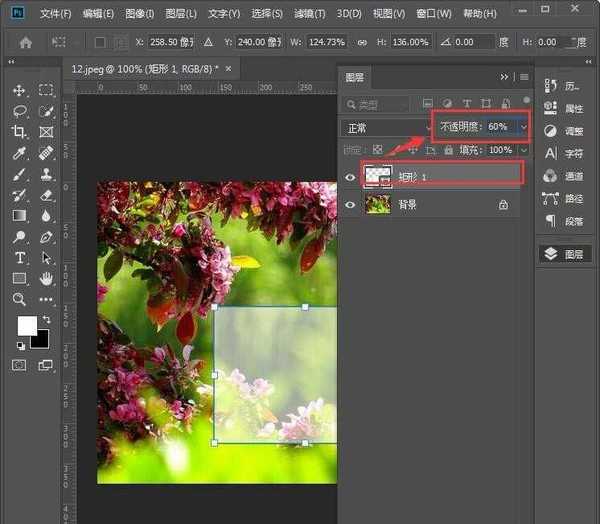600x524 pixels.
Task: Select the Lasso tool
Action: [x=20, y=111]
